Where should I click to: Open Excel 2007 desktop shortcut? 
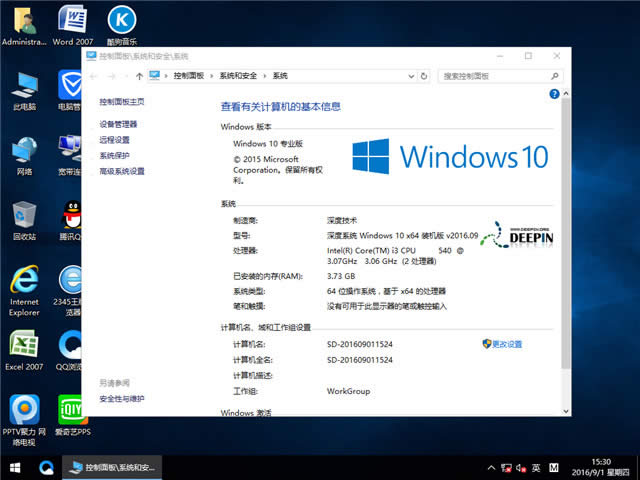24,348
